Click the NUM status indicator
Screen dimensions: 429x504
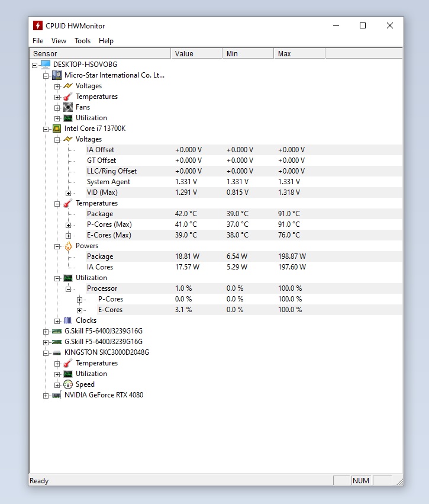(x=361, y=480)
